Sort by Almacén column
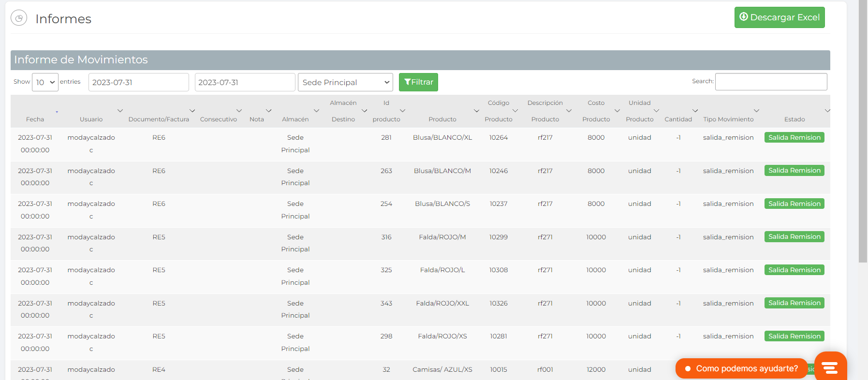 click(x=295, y=119)
